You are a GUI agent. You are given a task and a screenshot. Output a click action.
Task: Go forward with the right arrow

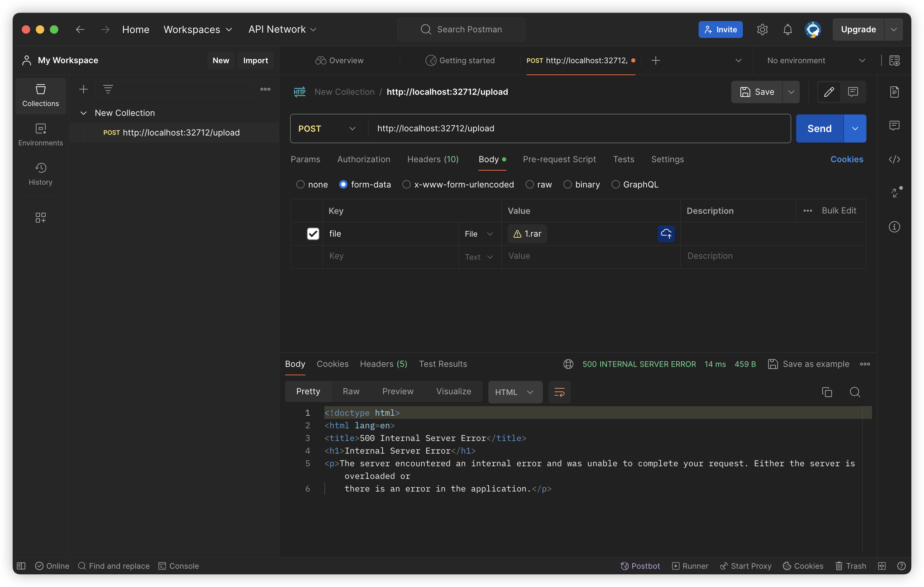tap(105, 29)
